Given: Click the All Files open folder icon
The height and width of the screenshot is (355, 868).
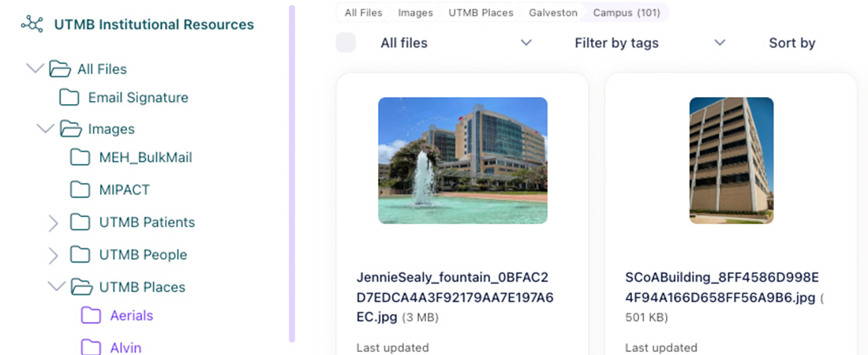Looking at the screenshot, I should tap(60, 69).
